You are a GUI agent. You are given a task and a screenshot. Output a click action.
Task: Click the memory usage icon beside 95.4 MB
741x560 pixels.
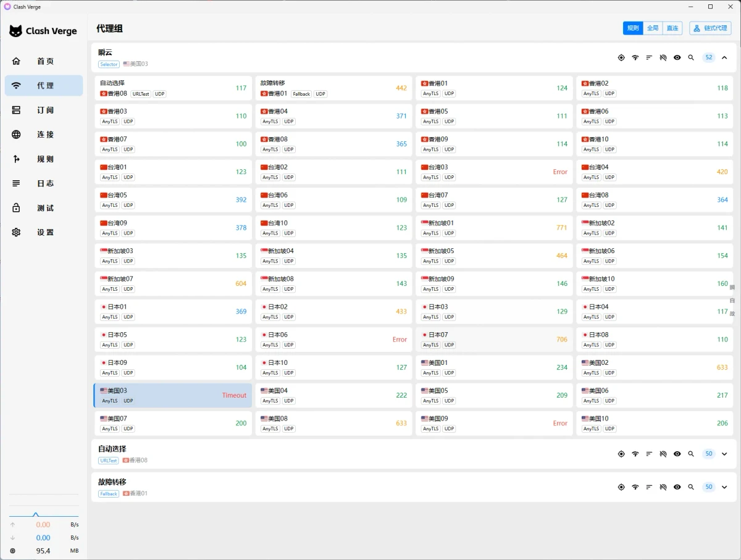tap(13, 551)
